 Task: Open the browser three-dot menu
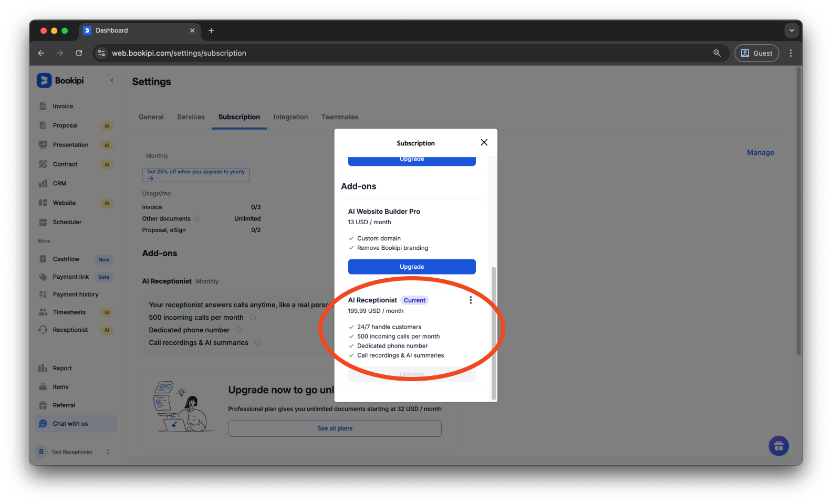(791, 53)
